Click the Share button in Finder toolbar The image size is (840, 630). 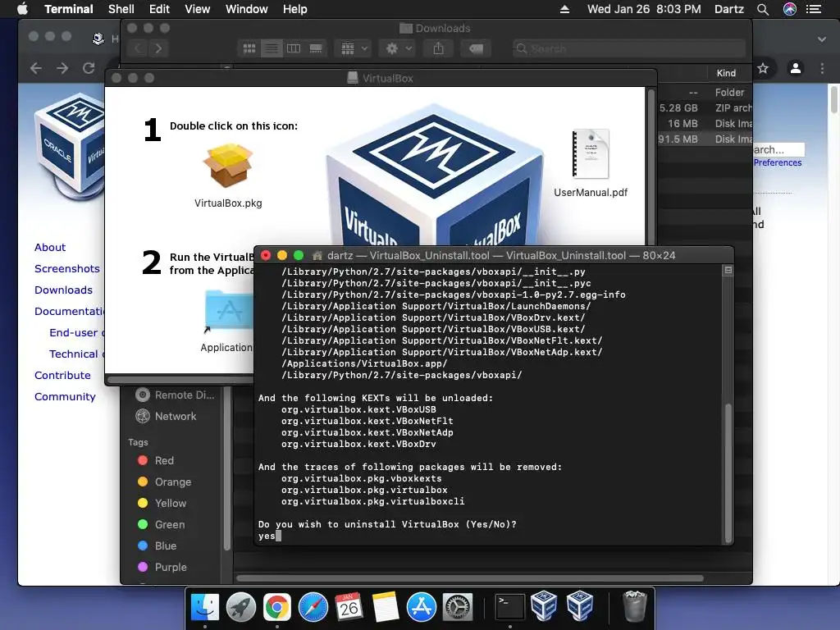point(438,48)
